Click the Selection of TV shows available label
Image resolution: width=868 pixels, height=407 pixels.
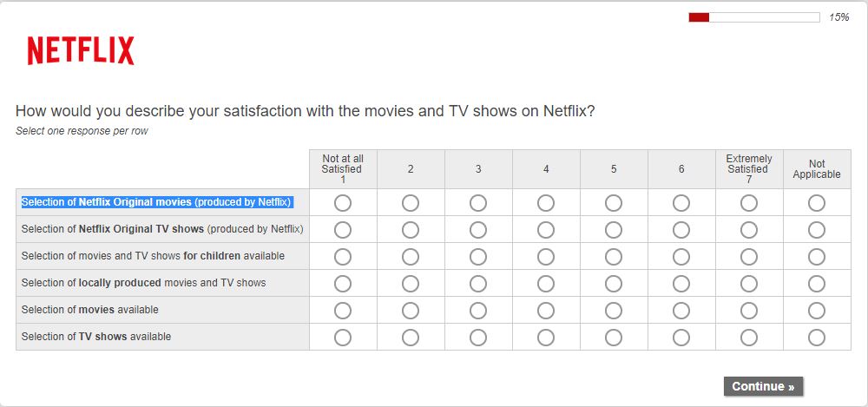96,337
